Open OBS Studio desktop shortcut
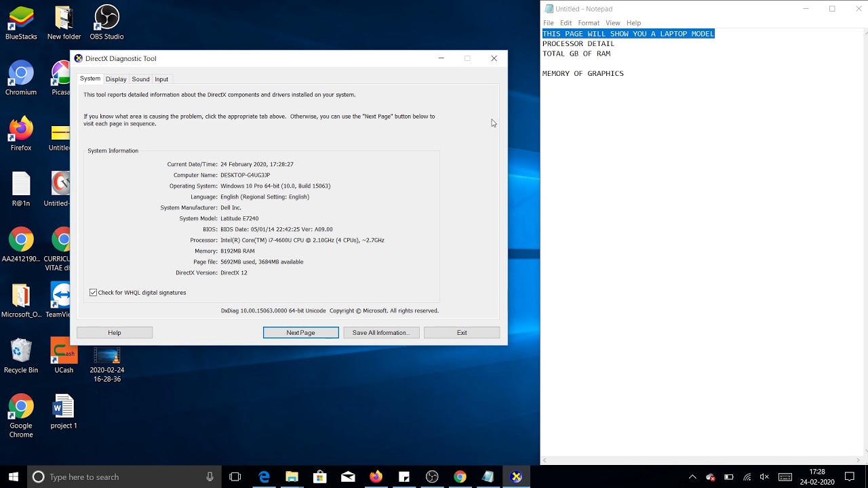Screen dimensions: 868x488 (106, 22)
